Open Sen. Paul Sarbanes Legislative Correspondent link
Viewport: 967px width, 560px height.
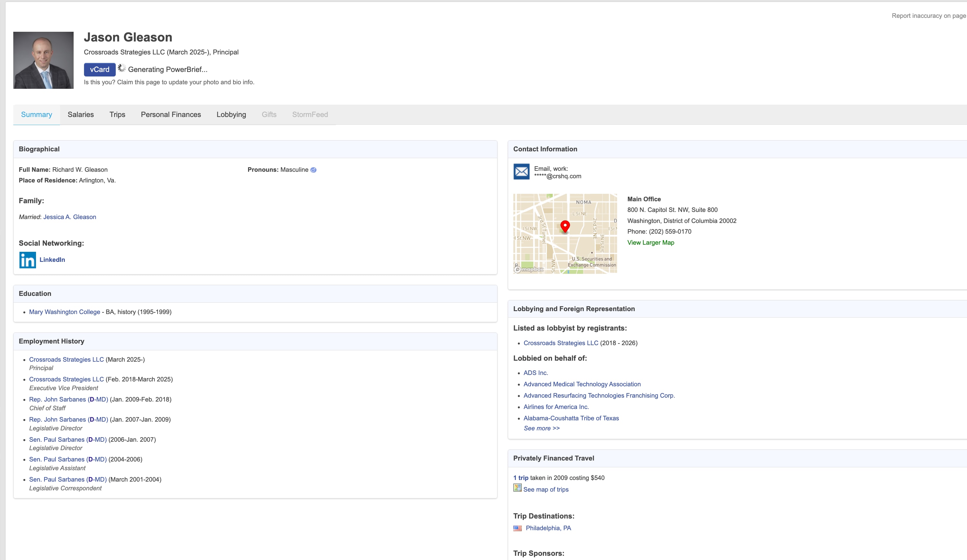68,479
